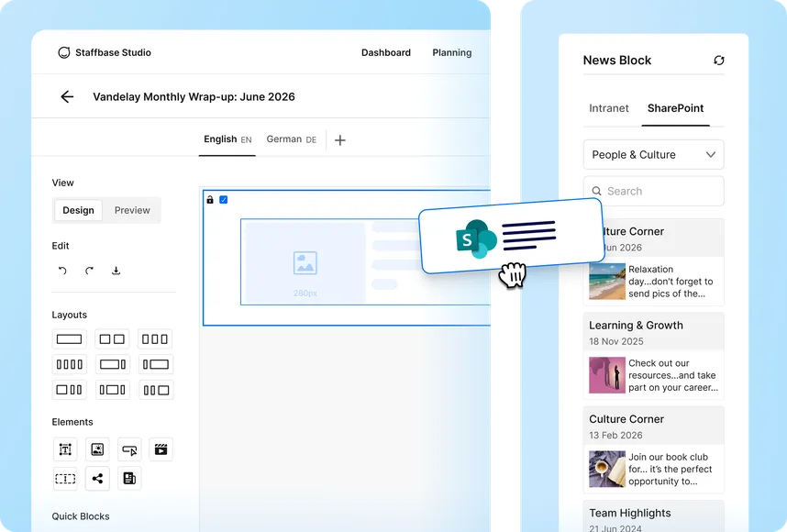The width and height of the screenshot is (787, 532).
Task: Add a Button element
Action: coord(129,449)
